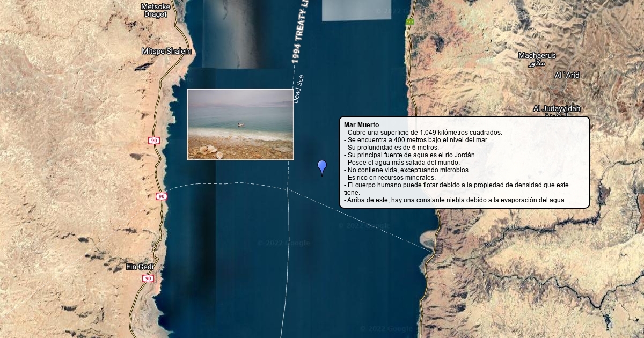This screenshot has width=644, height=338.
Task: Click the Dead Sea water label
Action: 298,89
